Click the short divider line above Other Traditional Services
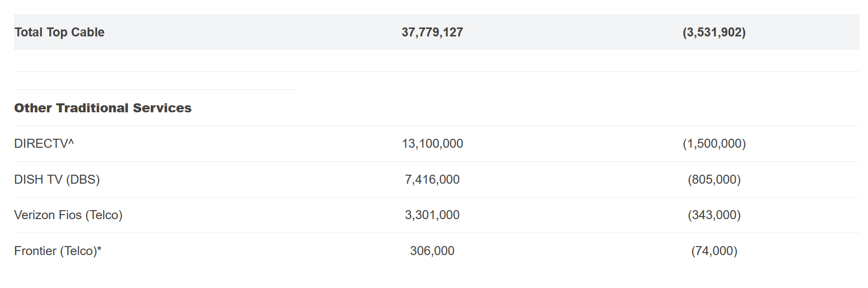The width and height of the screenshot is (868, 288). coord(155,90)
